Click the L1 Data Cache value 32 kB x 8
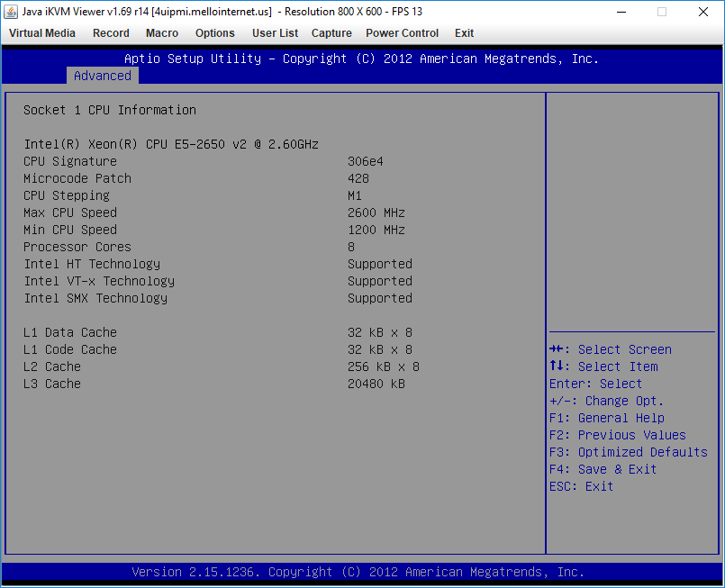725x588 pixels. pyautogui.click(x=380, y=332)
